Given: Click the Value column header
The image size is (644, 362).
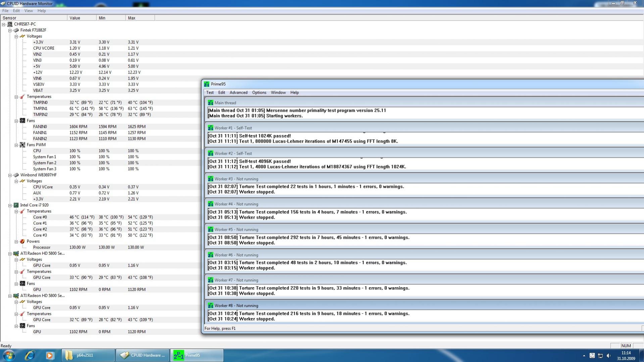Looking at the screenshot, I should (x=82, y=18).
